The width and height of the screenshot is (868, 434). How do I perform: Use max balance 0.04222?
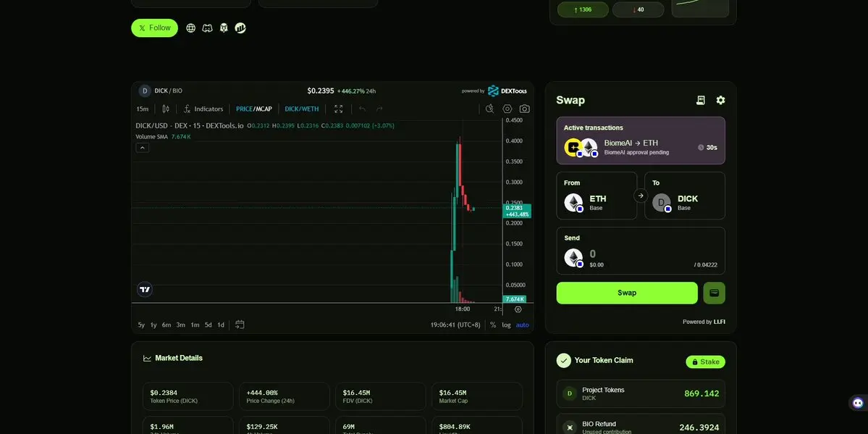[x=705, y=265]
